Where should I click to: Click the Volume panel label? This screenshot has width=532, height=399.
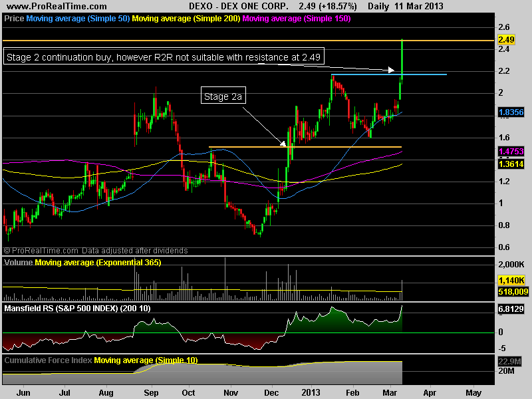pos(19,262)
